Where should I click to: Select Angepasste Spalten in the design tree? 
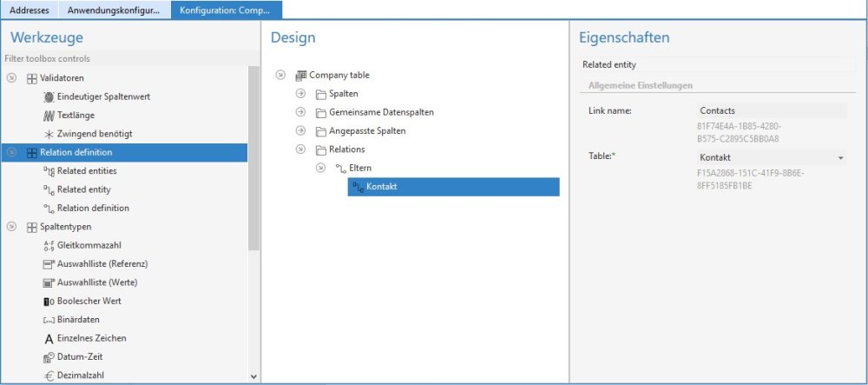click(366, 131)
